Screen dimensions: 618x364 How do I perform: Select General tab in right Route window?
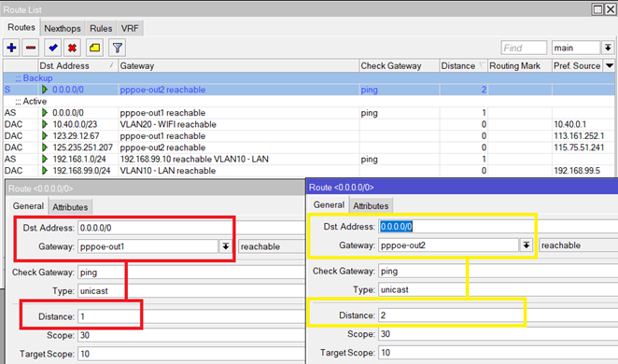[329, 204]
